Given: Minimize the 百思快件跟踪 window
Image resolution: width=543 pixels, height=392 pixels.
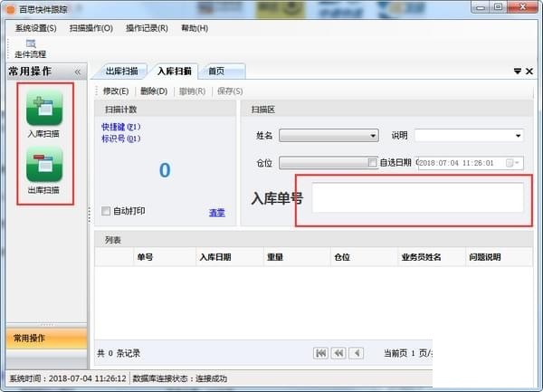Looking at the screenshot, I should click(480, 7).
